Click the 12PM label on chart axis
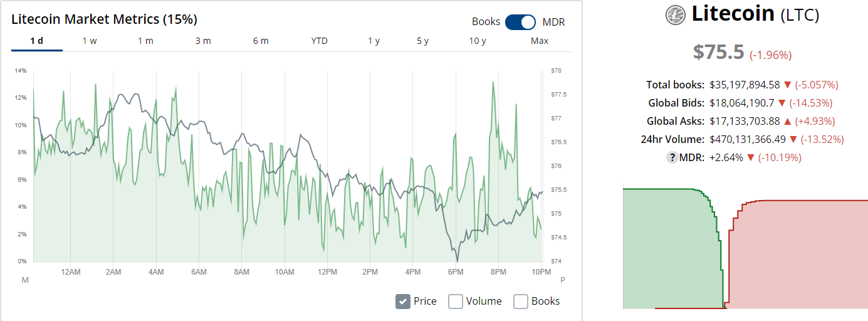Viewport: 868px width, 321px height. click(x=327, y=271)
